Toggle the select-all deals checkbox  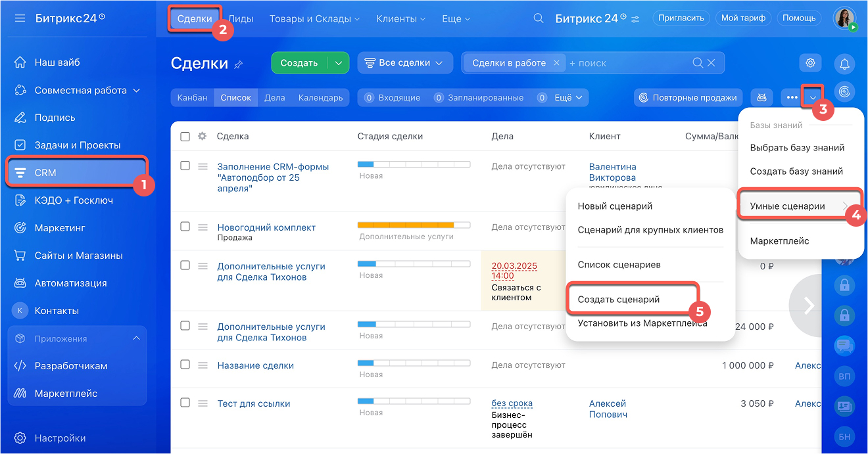coord(185,137)
